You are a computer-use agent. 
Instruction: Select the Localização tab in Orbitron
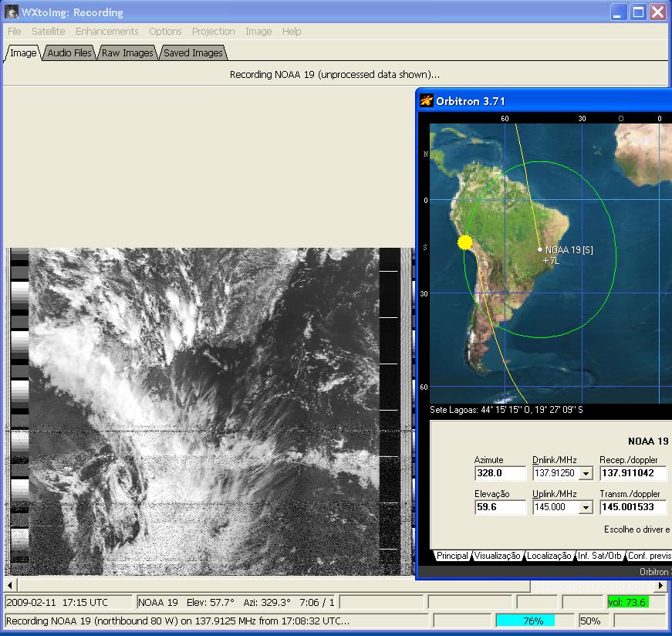click(549, 556)
